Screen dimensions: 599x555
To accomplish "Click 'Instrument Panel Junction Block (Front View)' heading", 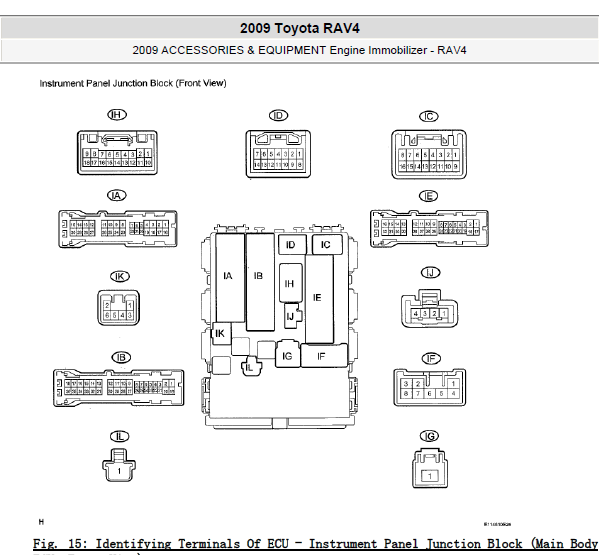I will (x=133, y=83).
